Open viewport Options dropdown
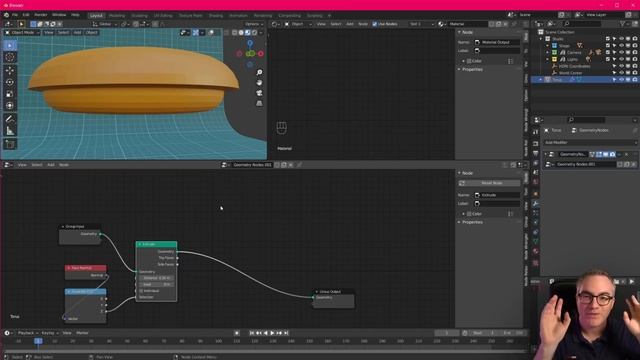 click(x=254, y=24)
